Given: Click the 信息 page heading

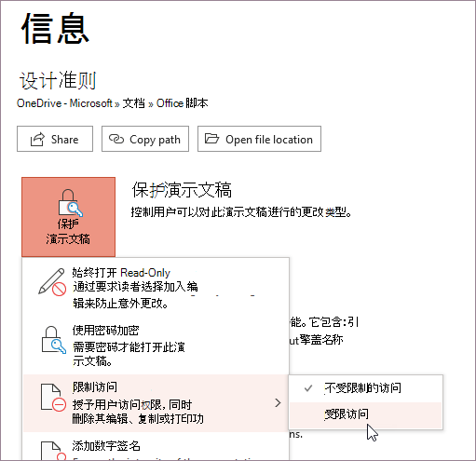Looking at the screenshot, I should 55,29.
